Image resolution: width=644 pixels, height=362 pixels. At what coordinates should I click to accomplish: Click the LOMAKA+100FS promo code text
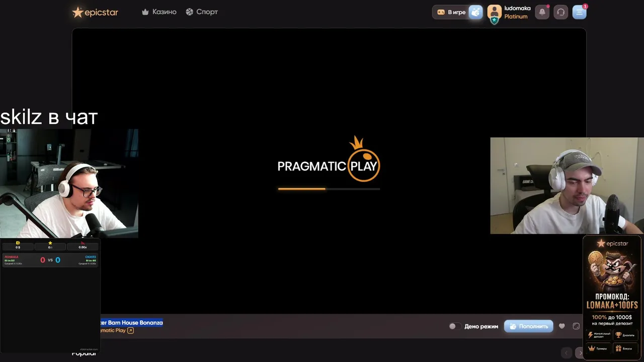pyautogui.click(x=612, y=305)
